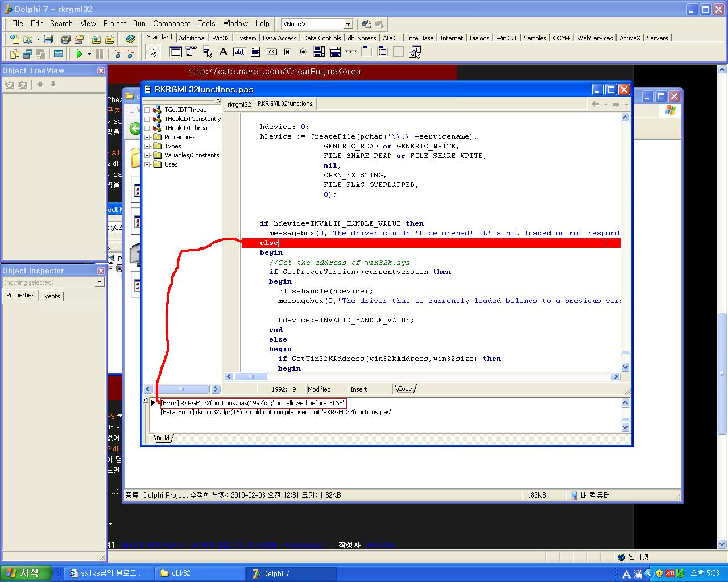The height and width of the screenshot is (582, 728).
Task: Open the Windows Start button
Action: coord(26,573)
